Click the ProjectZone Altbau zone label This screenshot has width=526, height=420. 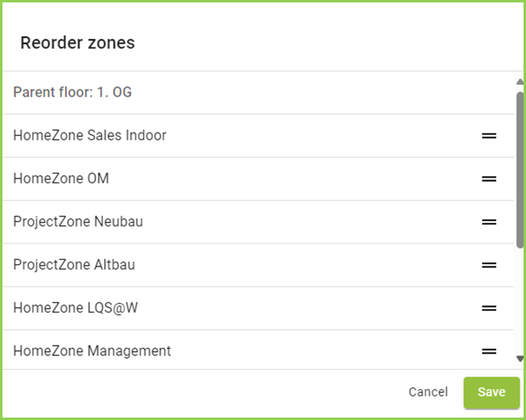tap(73, 264)
